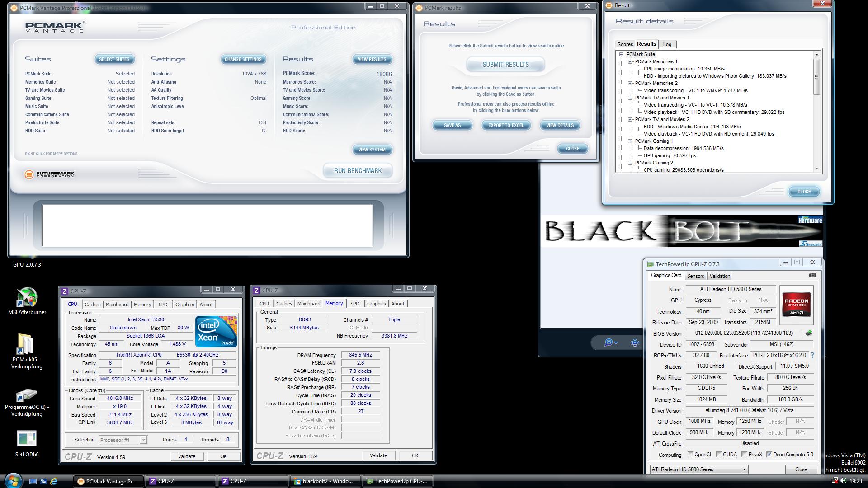Click the CPU-Z Z icon in CPU window title
This screenshot has height=488, width=868.
[65, 291]
